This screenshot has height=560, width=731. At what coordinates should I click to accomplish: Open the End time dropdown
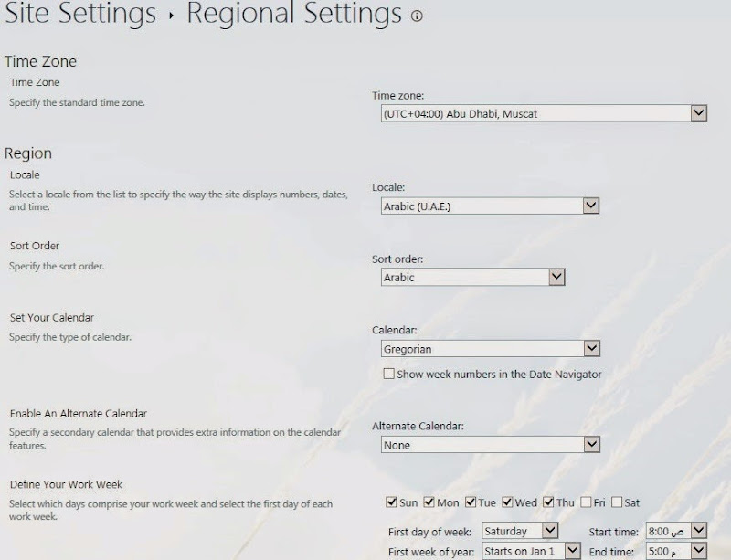pos(676,551)
